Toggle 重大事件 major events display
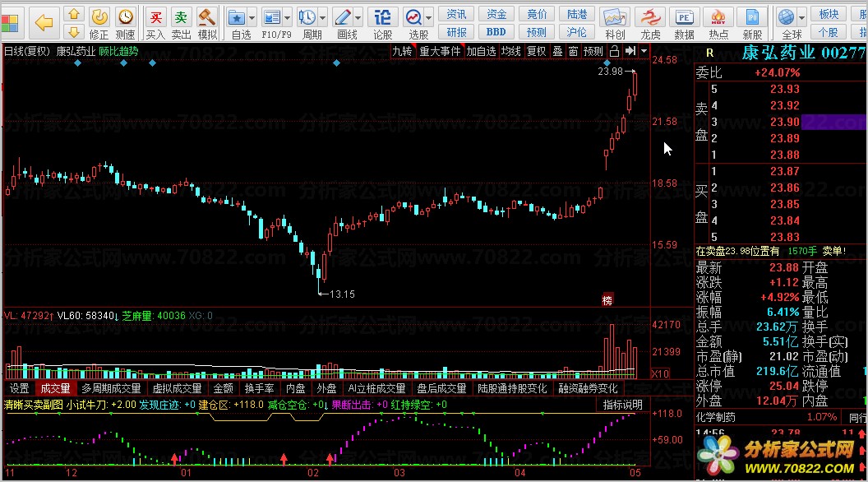This screenshot has height=482, width=868. 440,51
